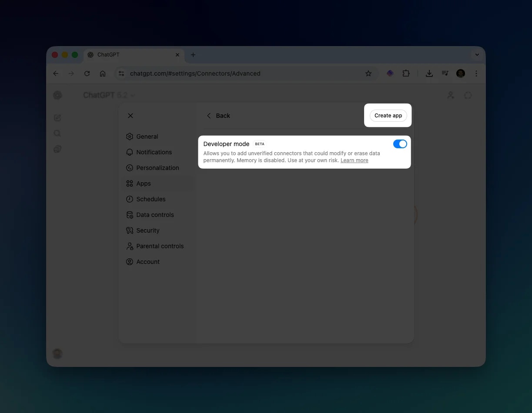This screenshot has height=413, width=532.
Task: Disable the Developer mode toggle
Action: click(400, 144)
